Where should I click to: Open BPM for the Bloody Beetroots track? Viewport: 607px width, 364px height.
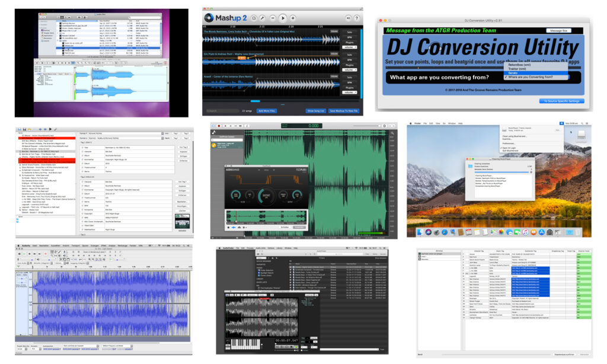click(350, 37)
